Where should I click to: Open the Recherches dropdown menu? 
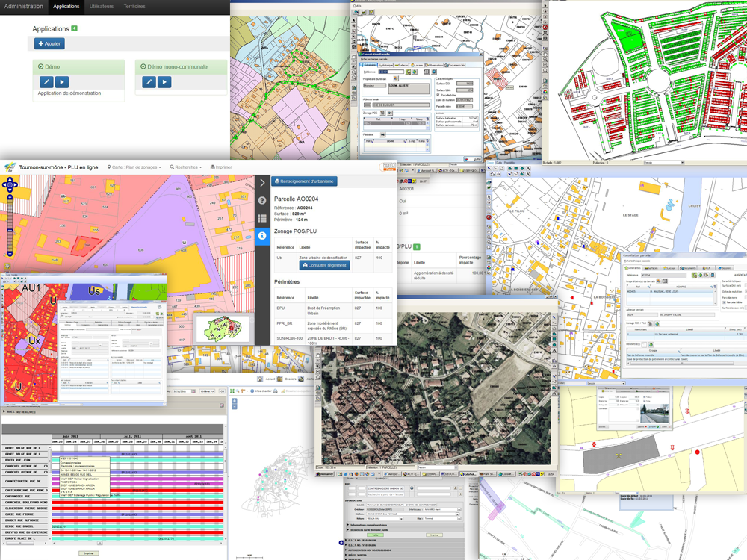pos(186,167)
